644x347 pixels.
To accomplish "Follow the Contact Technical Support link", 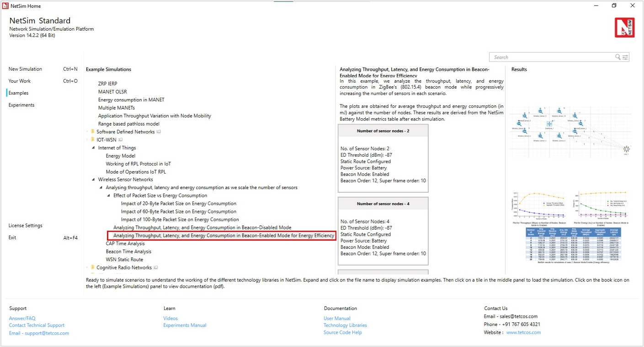I will tap(37, 325).
